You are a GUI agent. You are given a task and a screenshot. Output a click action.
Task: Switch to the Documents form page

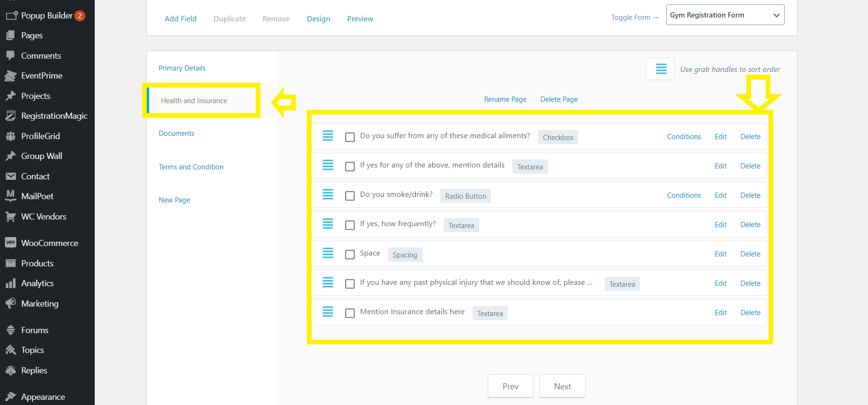[176, 133]
